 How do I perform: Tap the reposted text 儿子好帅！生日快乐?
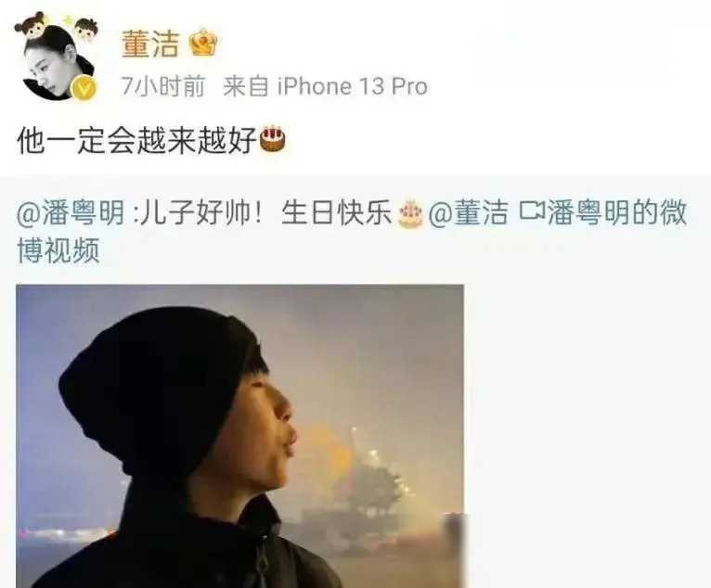pos(266,212)
